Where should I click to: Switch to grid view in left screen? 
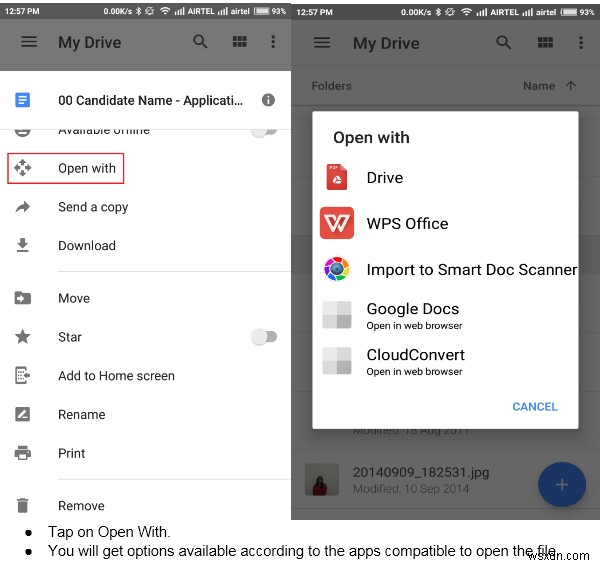(240, 41)
